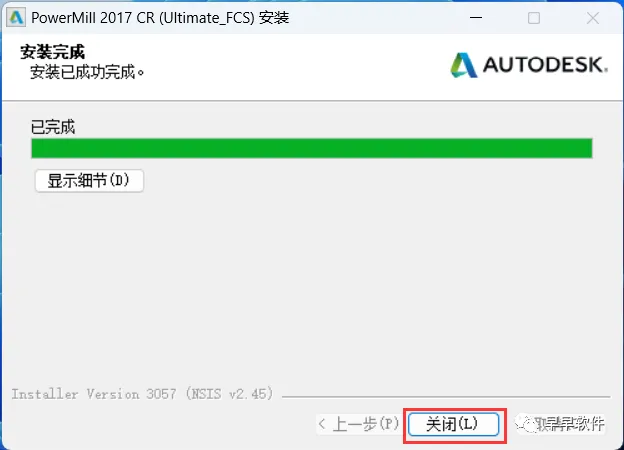Click the 安装完成 heading

click(x=53, y=52)
